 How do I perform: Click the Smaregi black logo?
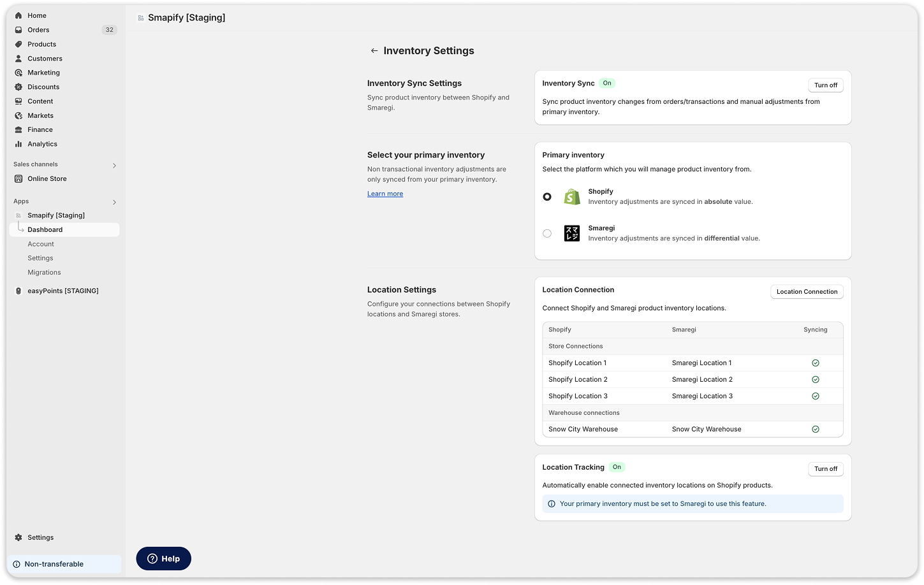pyautogui.click(x=572, y=233)
